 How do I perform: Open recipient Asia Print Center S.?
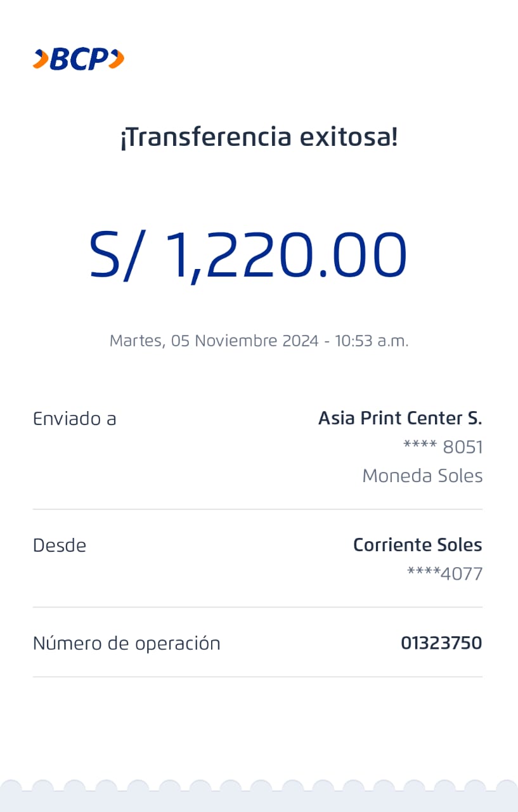[x=400, y=419]
